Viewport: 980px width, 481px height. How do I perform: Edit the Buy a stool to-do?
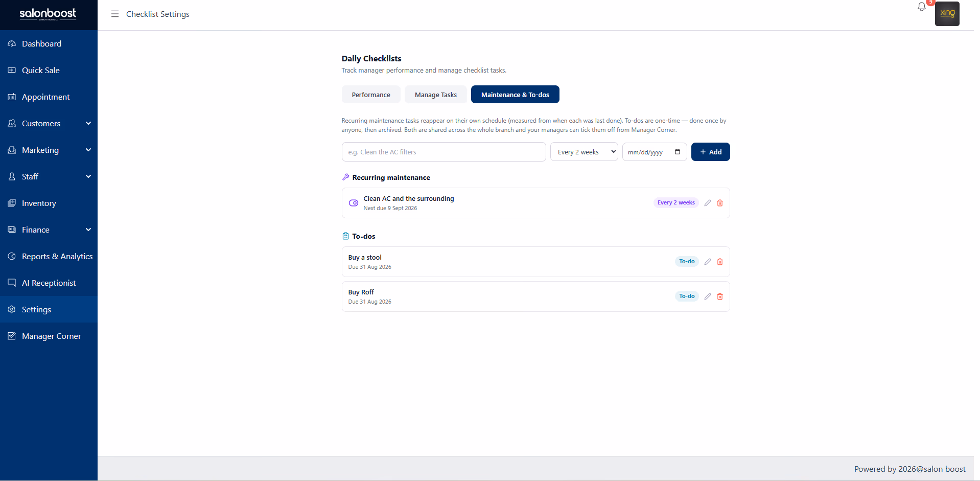click(x=708, y=262)
